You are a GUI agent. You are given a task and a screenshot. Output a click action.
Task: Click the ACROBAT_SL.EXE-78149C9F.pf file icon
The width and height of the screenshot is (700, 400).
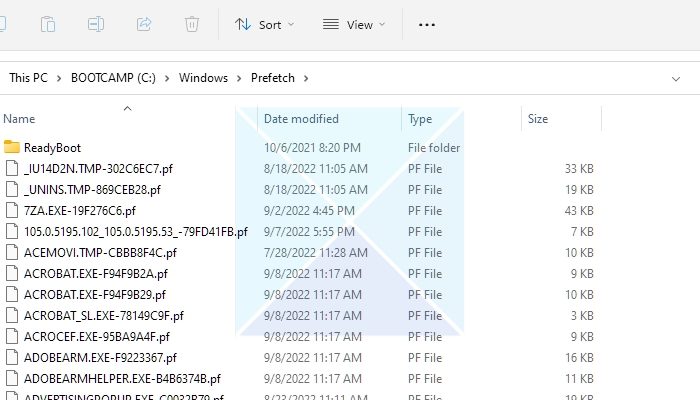(x=12, y=315)
